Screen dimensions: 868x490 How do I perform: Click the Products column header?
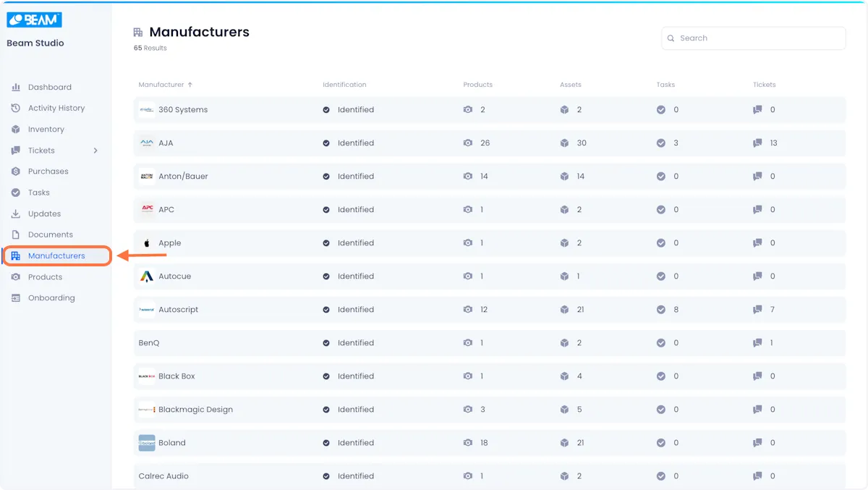tap(478, 85)
